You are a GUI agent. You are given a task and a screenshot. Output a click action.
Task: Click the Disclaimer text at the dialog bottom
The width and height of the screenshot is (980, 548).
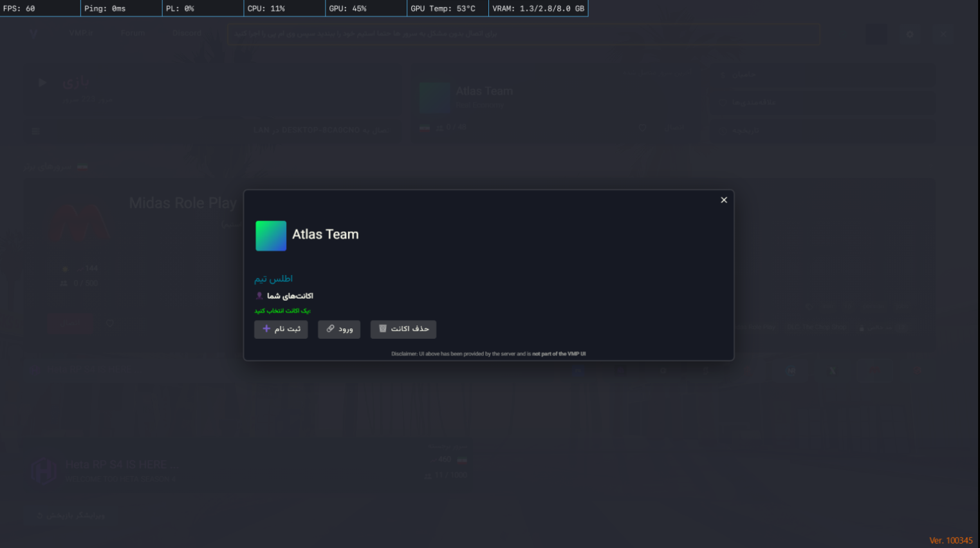point(488,354)
